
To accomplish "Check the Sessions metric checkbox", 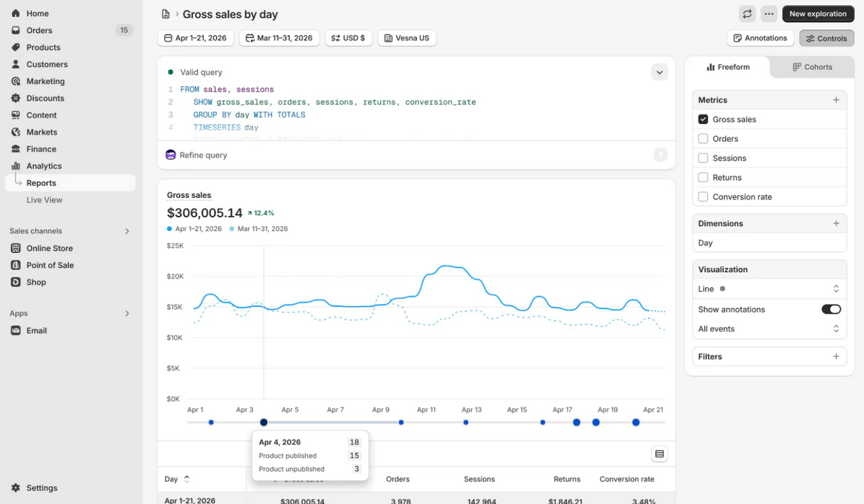I will click(703, 158).
